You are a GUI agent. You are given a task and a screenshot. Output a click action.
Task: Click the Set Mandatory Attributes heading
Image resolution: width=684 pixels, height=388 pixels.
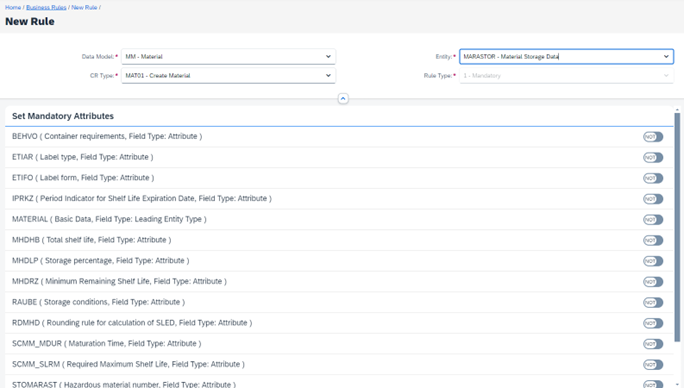(63, 116)
